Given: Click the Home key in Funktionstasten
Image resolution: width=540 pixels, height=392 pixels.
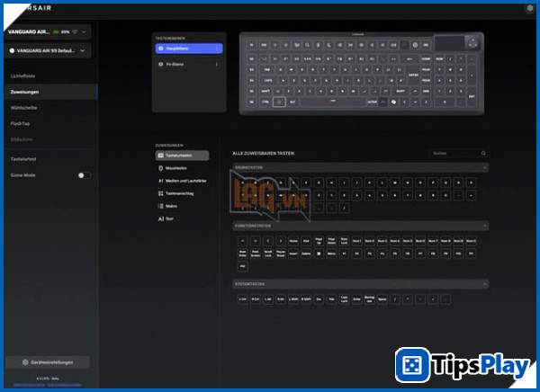Looking at the screenshot, I should pyautogui.click(x=293, y=241).
